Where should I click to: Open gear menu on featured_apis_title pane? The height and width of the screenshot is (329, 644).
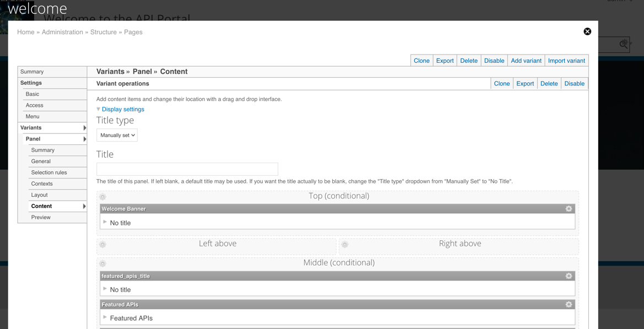[x=569, y=276]
